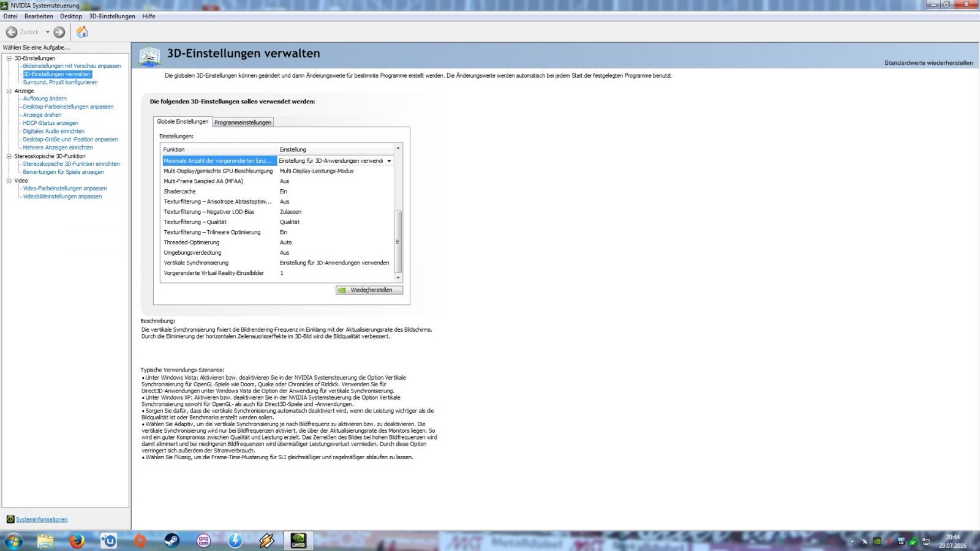Open Video-Farbeinstellungen anpassen

tap(65, 189)
